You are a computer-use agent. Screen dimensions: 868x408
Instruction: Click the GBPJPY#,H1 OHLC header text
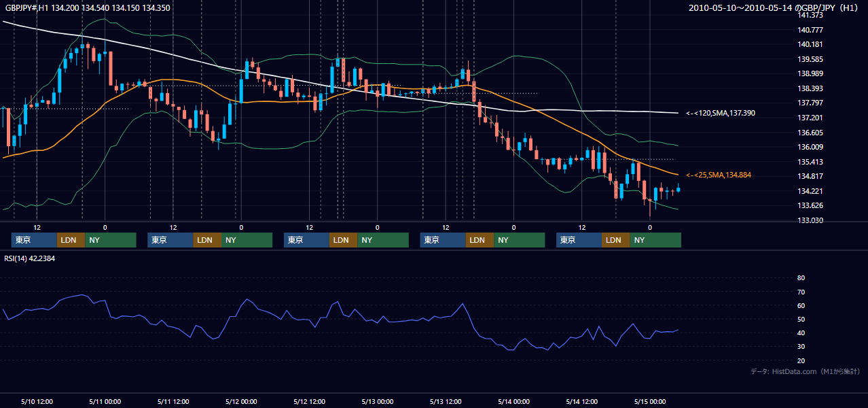coord(88,8)
